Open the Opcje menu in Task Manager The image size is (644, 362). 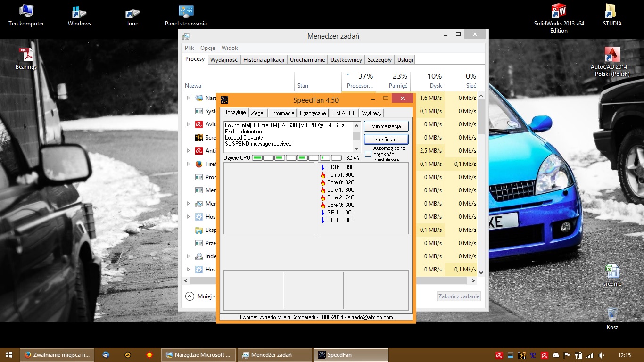(207, 48)
